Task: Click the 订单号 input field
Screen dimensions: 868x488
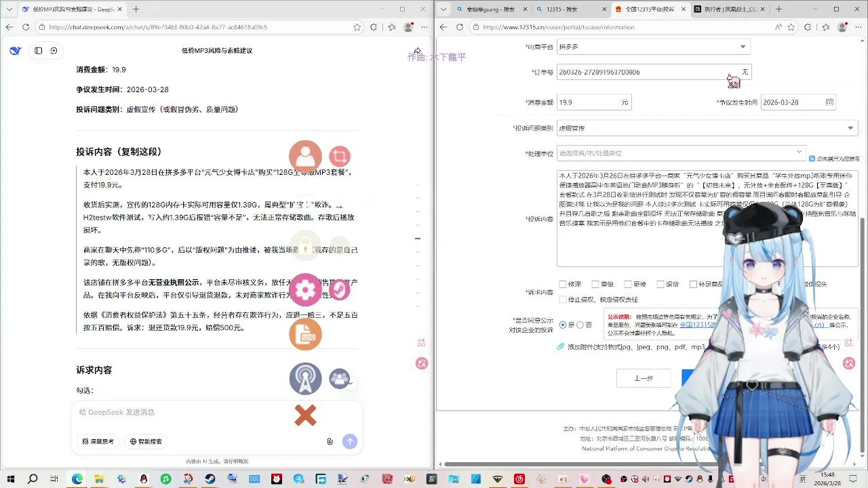Action: click(654, 72)
